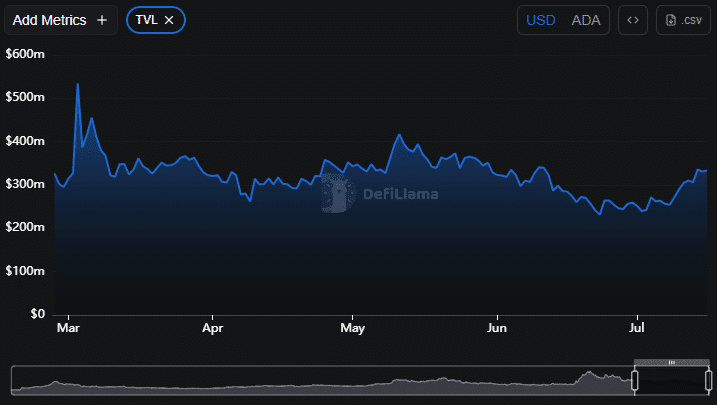Click the $300m axis label
This screenshot has height=405, width=717.
tap(25, 184)
